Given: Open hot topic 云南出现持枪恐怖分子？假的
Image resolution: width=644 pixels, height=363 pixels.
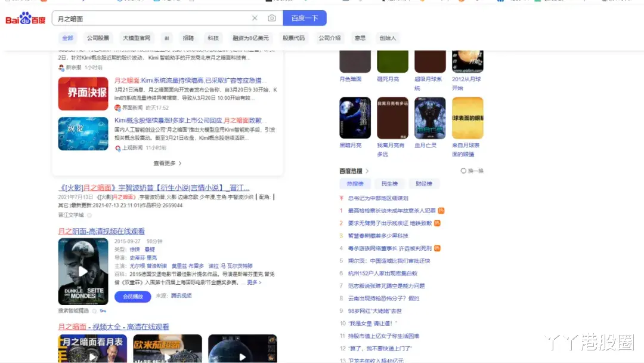Looking at the screenshot, I should [x=383, y=299].
